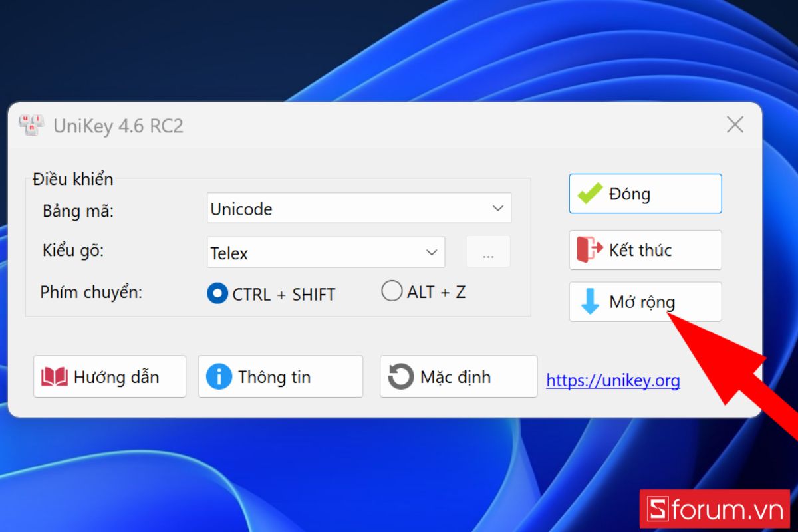The image size is (798, 532).
Task: Click the red exit door icon
Action: click(589, 250)
